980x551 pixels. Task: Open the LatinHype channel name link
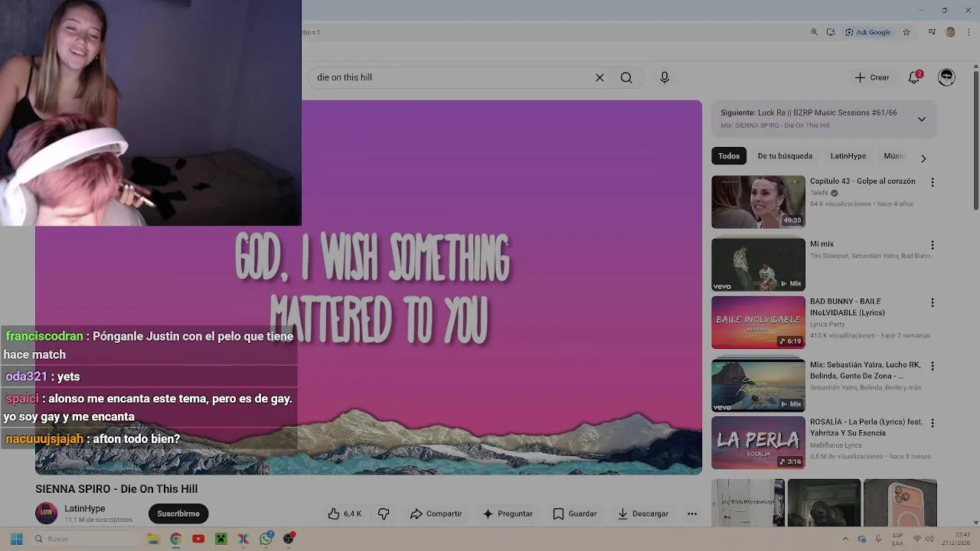[x=85, y=509]
